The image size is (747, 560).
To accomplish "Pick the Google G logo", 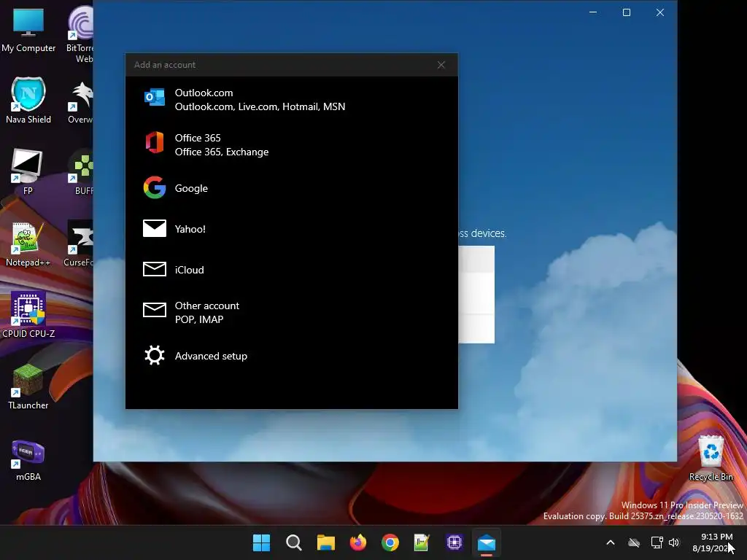I will 155,187.
